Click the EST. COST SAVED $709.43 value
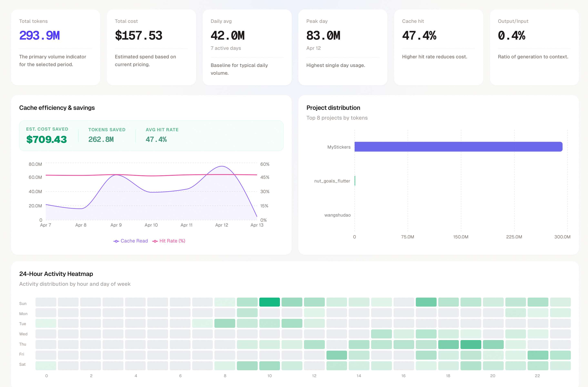Viewport: 588px width, 387px height. pyautogui.click(x=47, y=139)
